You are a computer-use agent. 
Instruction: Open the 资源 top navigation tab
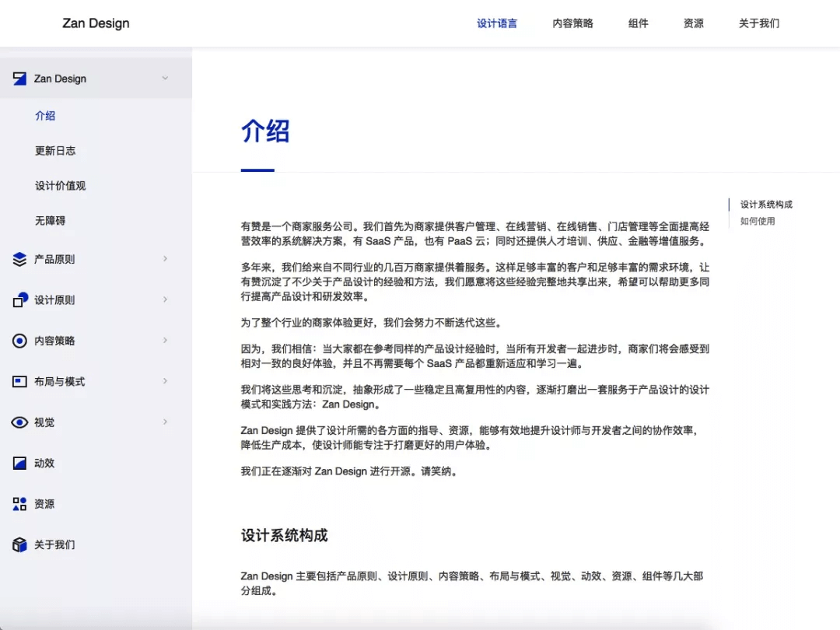click(x=693, y=23)
